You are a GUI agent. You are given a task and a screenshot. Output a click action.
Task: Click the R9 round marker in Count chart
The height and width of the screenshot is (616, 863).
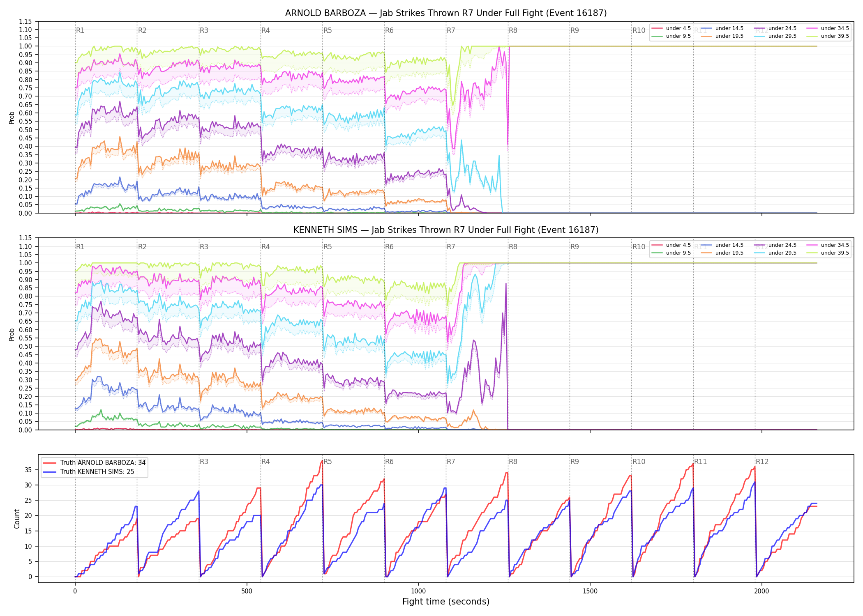tap(575, 462)
